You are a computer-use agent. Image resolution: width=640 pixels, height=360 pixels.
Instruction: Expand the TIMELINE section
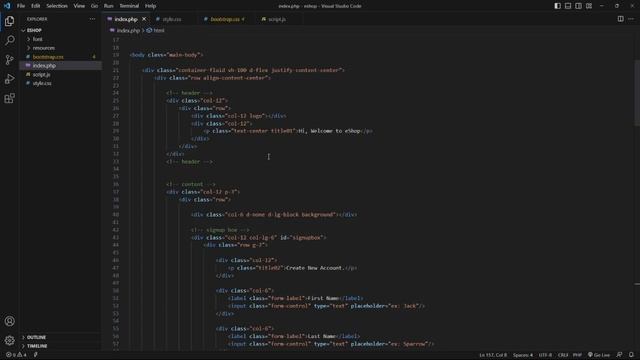coord(37,346)
